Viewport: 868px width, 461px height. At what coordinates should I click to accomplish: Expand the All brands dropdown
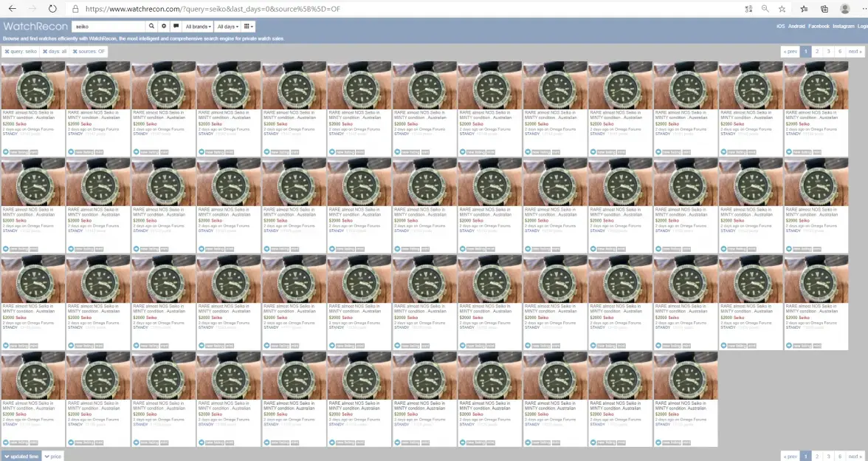click(199, 27)
